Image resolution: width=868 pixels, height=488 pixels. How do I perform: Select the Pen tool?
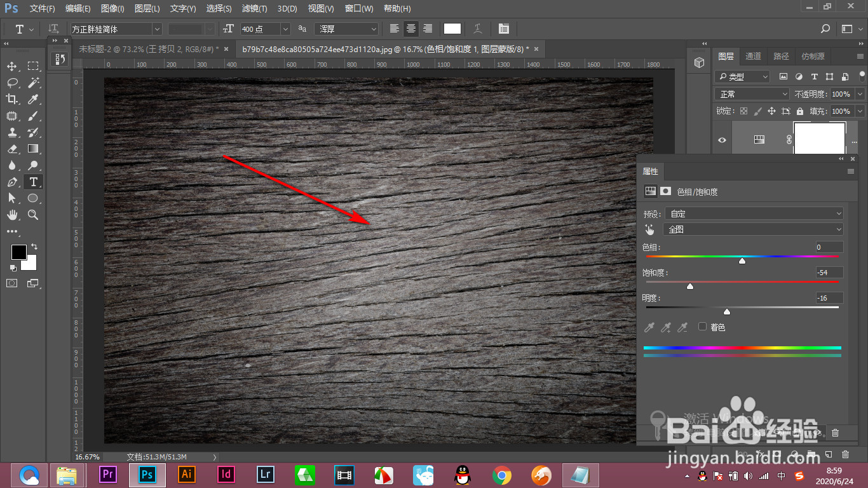[12, 182]
